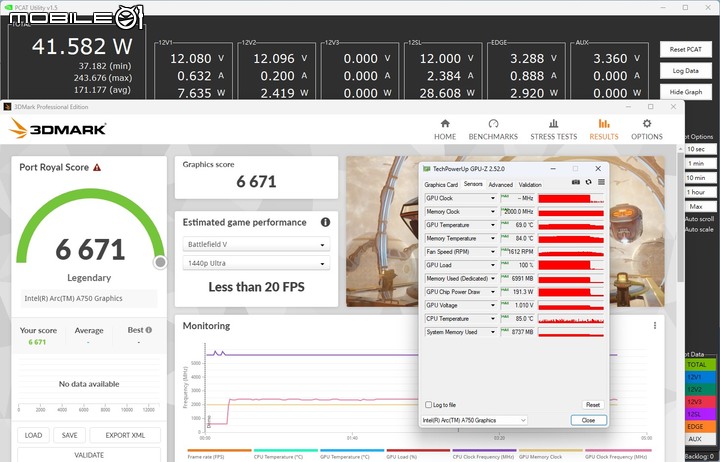Click the warning triangle beside Port Royal Score
The width and height of the screenshot is (720, 462).
pyautogui.click(x=97, y=168)
